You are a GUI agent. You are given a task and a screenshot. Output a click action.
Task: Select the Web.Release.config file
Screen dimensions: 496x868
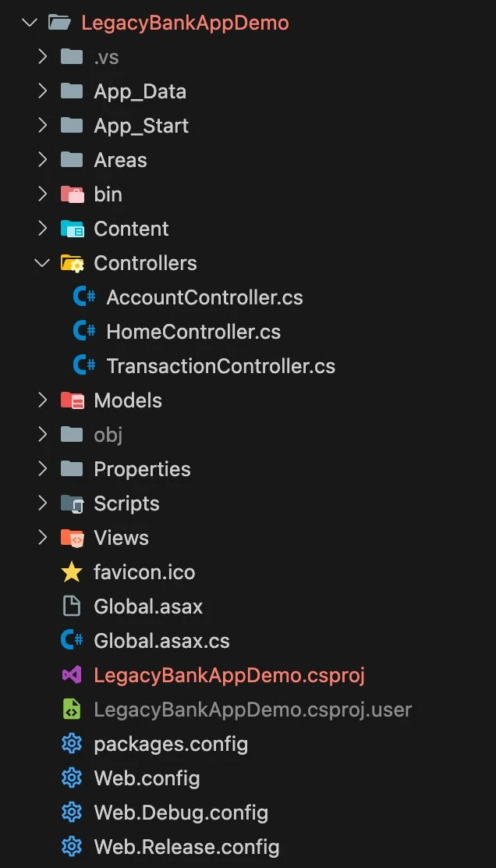tap(186, 847)
